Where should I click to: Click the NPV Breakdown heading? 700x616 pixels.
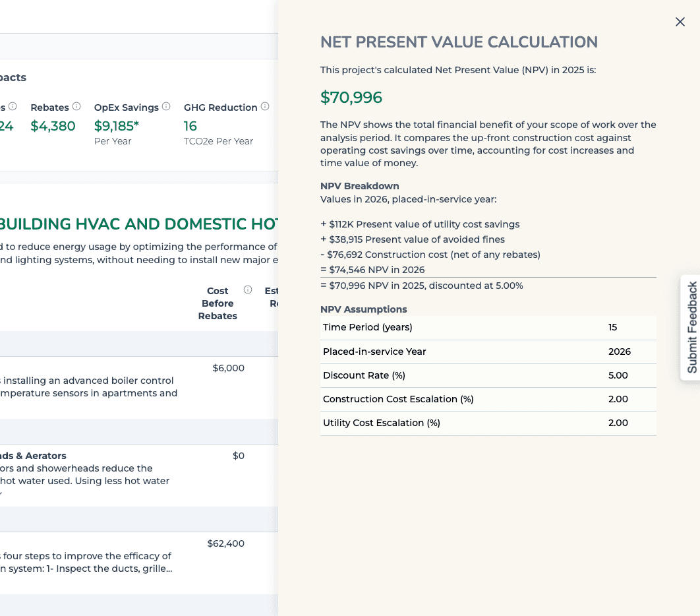[x=359, y=186]
